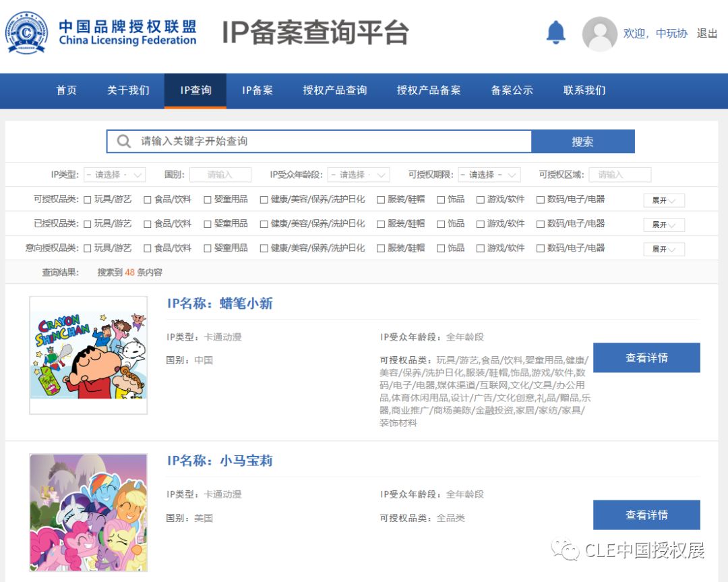Open the 授权产品备案 tab
728x582 pixels.
pyautogui.click(x=429, y=90)
